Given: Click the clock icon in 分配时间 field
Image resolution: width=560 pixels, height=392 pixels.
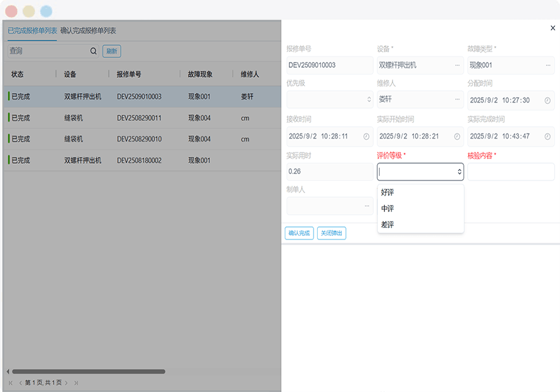Looking at the screenshot, I should pos(547,101).
